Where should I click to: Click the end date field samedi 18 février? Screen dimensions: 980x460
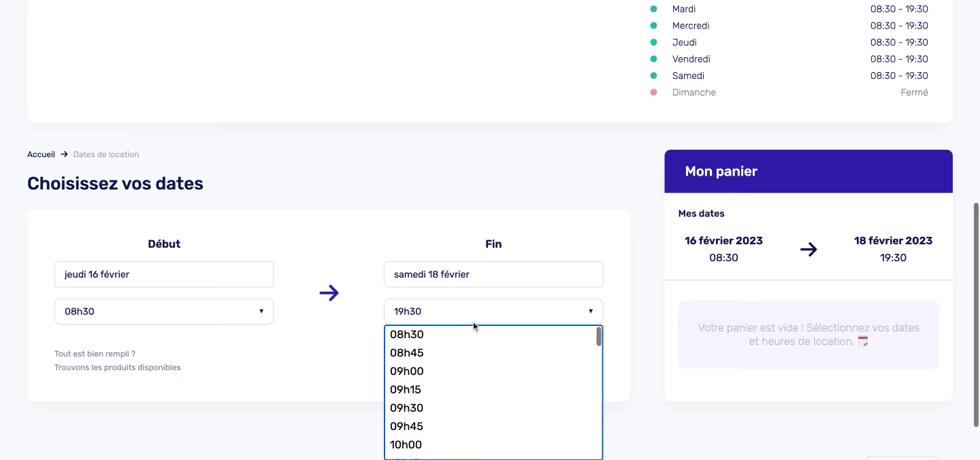493,274
